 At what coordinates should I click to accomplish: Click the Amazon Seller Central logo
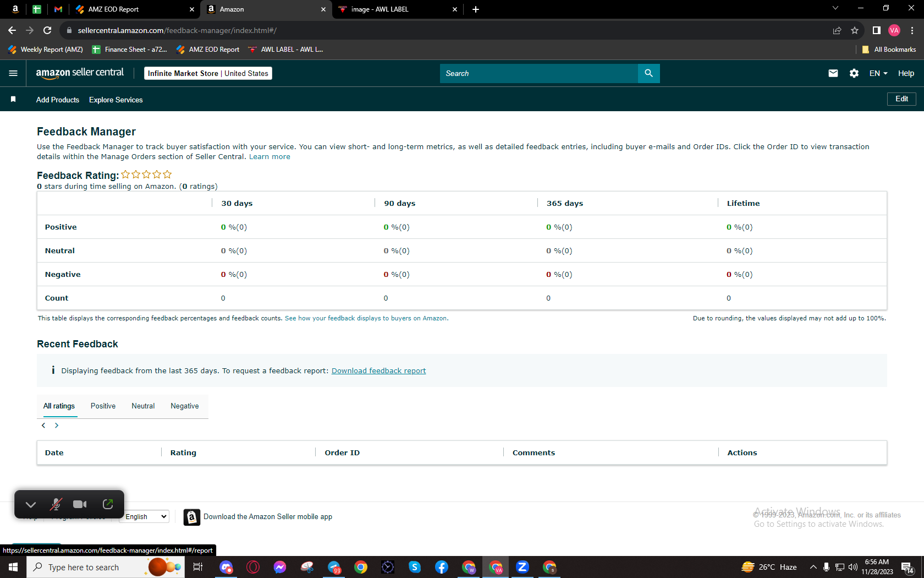80,73
